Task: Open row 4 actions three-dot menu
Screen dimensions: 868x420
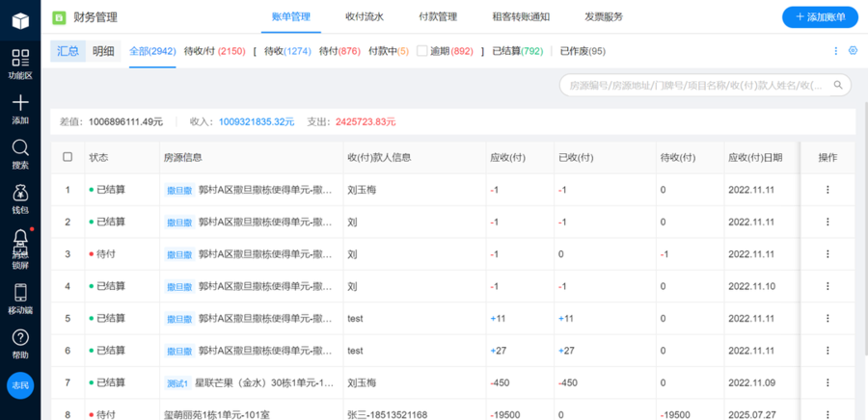Action: coord(827,286)
